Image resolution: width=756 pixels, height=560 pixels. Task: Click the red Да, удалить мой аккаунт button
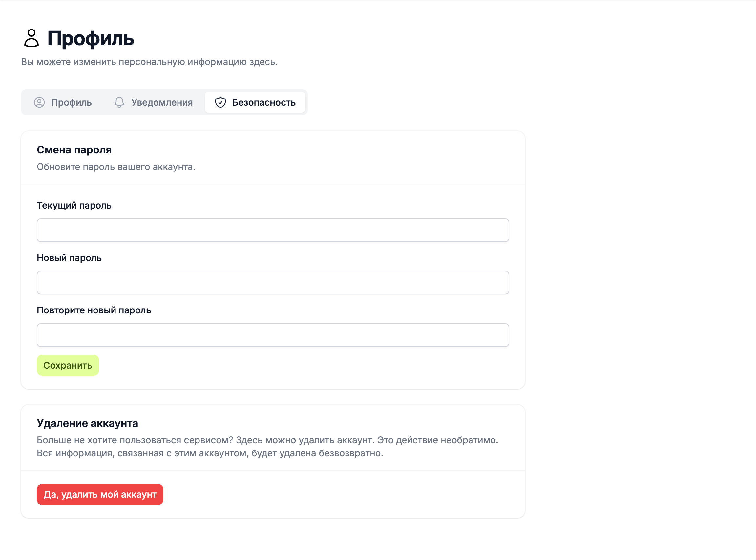point(100,494)
